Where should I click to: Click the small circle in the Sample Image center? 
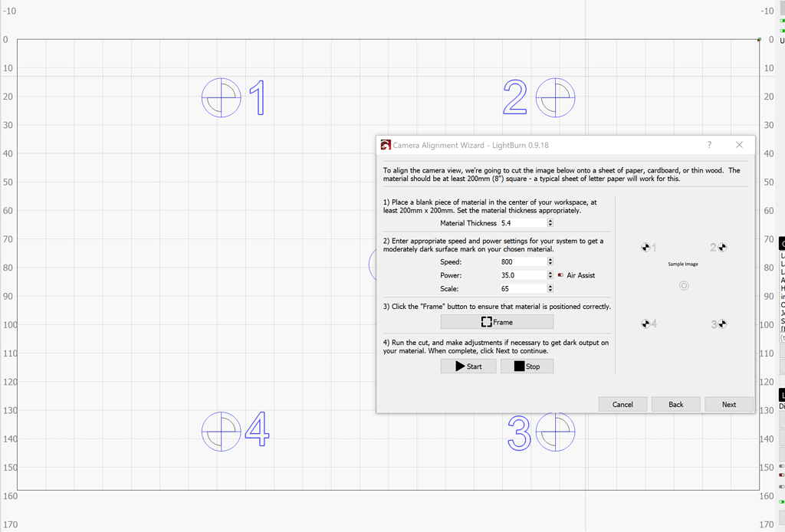(683, 285)
